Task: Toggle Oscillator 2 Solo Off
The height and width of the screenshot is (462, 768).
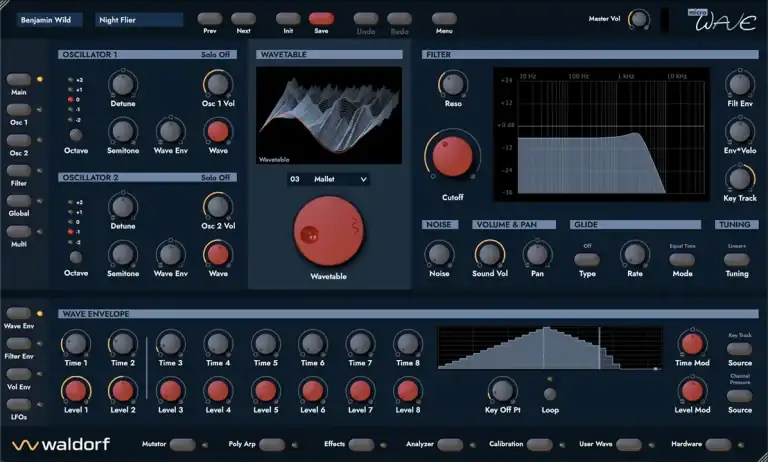Action: click(215, 177)
